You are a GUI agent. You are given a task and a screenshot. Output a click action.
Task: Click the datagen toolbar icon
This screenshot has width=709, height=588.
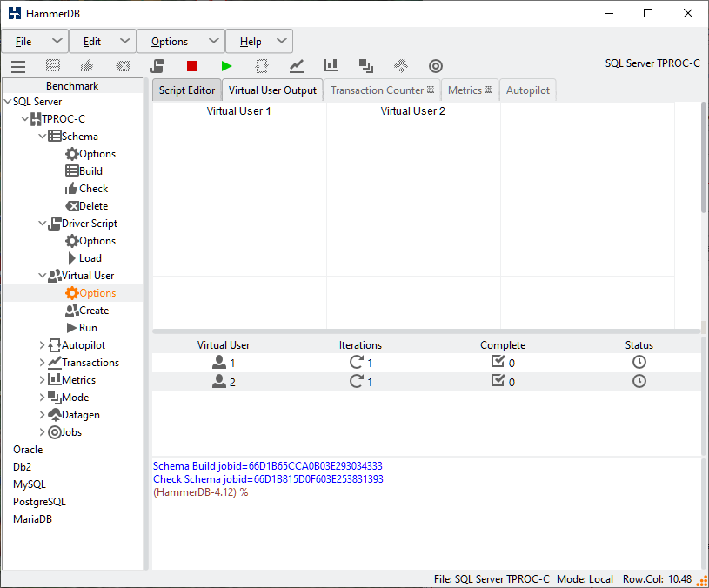click(401, 66)
